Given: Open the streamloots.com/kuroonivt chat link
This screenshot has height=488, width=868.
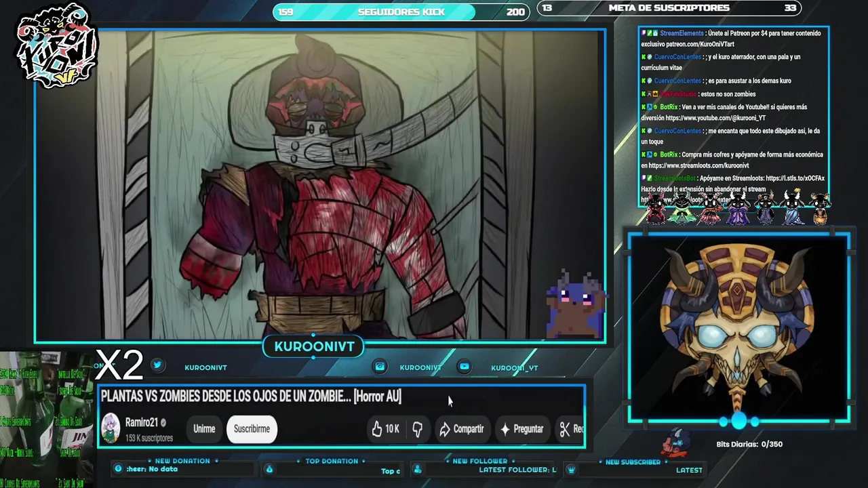Looking at the screenshot, I should tap(698, 165).
